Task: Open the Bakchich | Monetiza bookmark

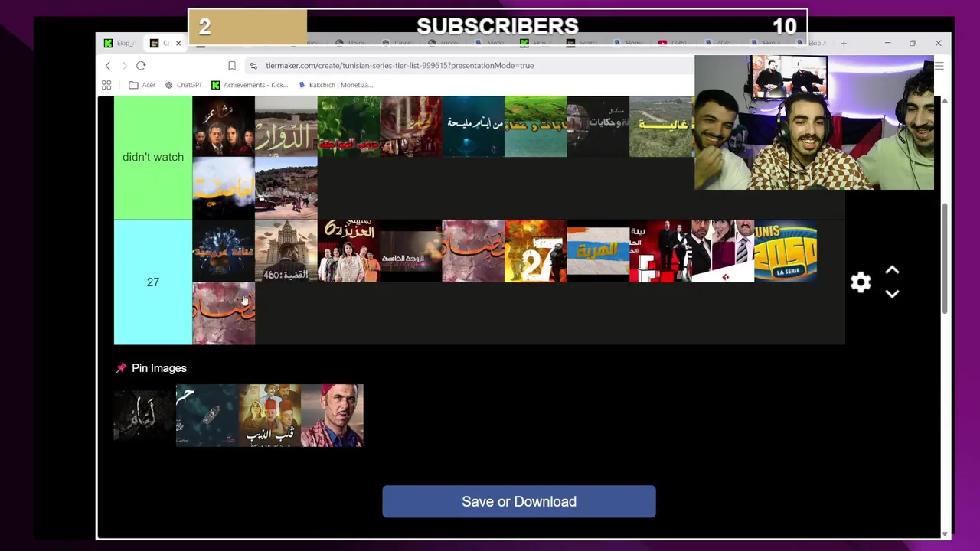Action: point(335,85)
